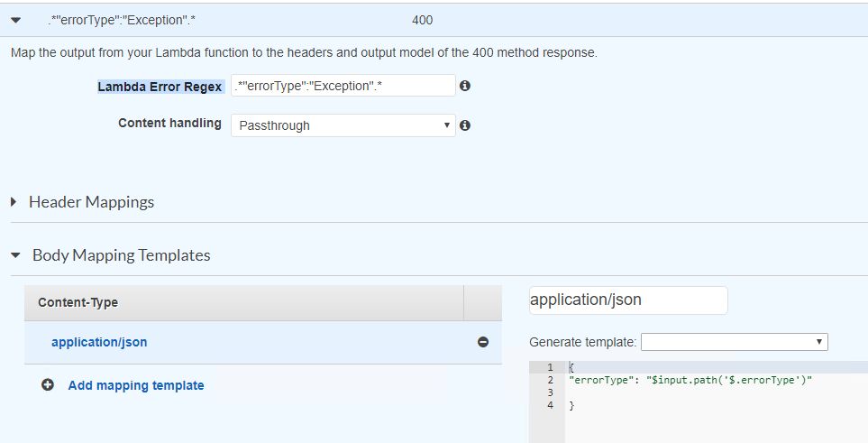
Task: Select the application/json mapping template entry
Action: (x=99, y=342)
